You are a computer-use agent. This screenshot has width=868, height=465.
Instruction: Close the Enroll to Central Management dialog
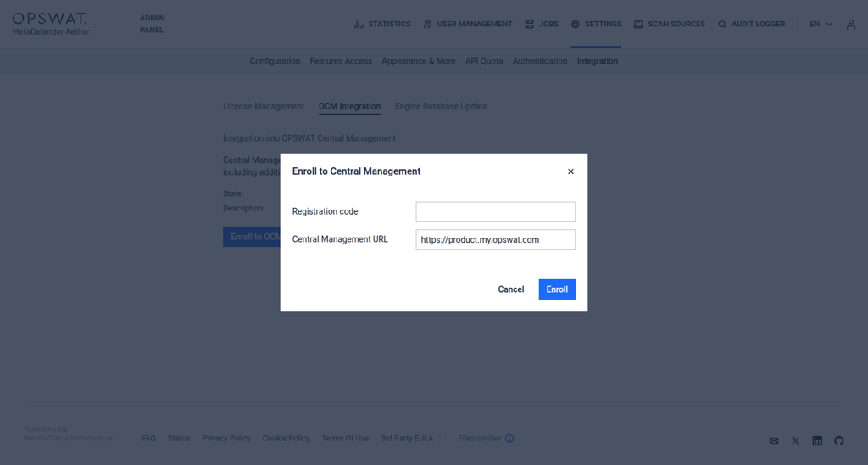570,171
